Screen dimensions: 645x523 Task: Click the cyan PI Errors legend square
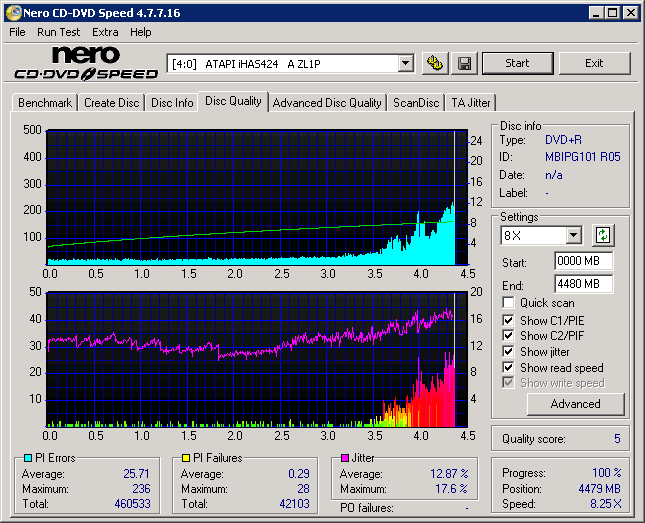pyautogui.click(x=27, y=458)
